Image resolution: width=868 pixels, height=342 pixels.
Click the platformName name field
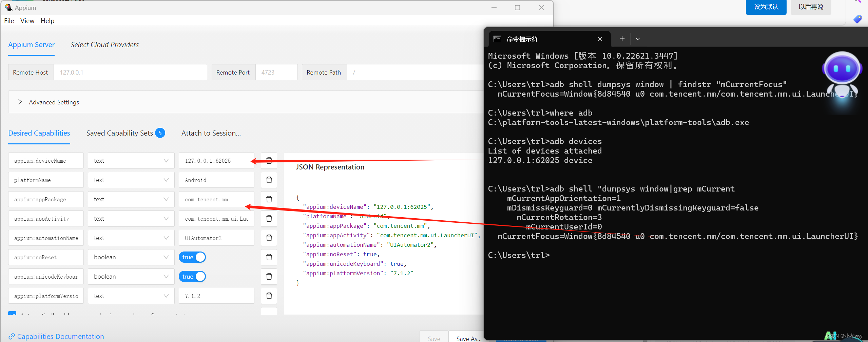(x=46, y=180)
